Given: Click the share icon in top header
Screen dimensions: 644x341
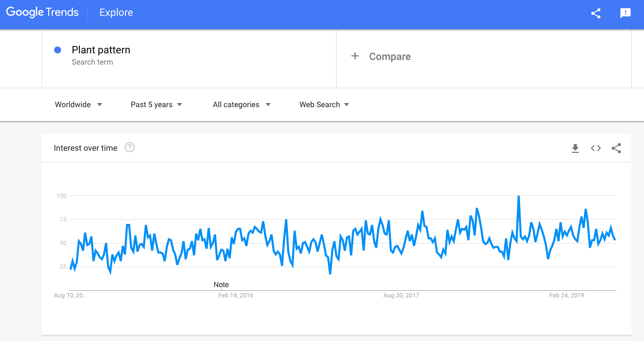Looking at the screenshot, I should tap(596, 14).
